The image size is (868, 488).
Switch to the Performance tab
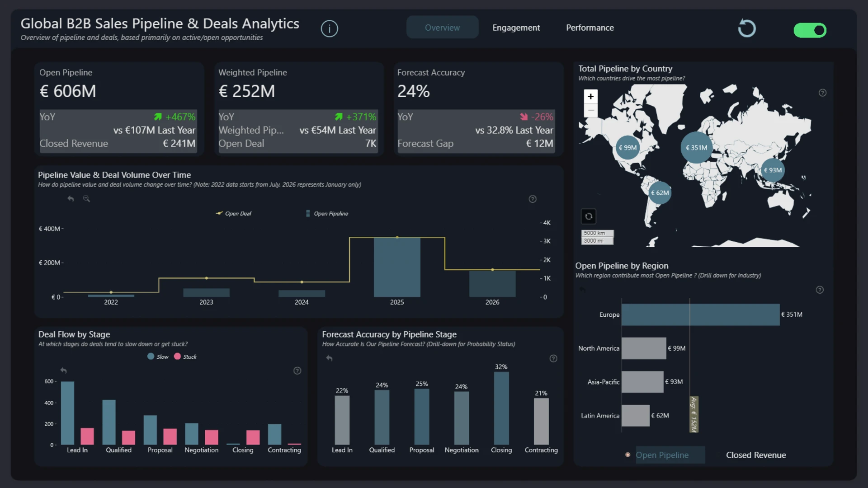[590, 28]
